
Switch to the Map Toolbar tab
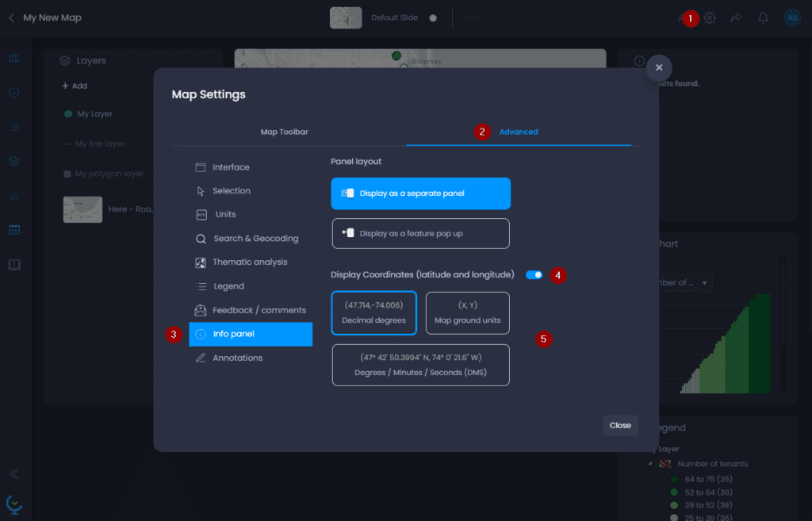pyautogui.click(x=285, y=132)
